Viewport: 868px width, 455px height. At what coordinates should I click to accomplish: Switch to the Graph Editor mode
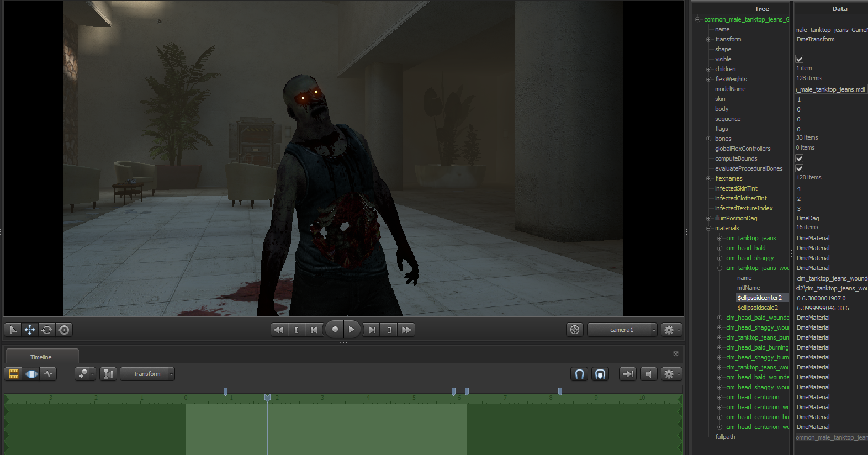tap(49, 374)
